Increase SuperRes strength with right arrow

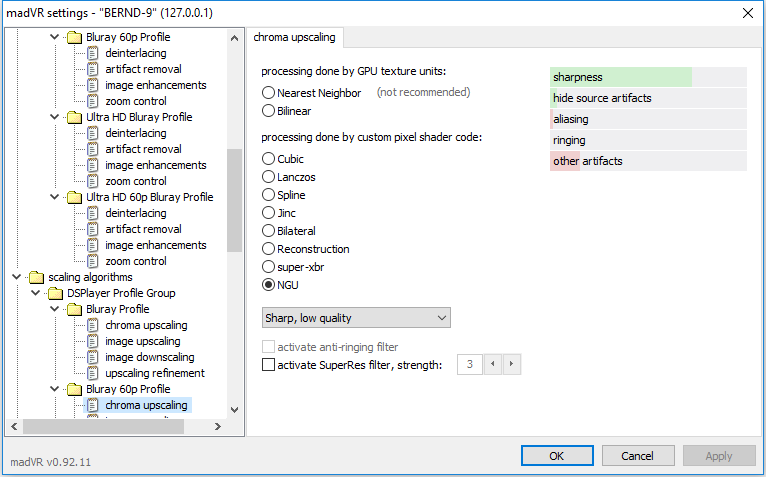[511, 364]
